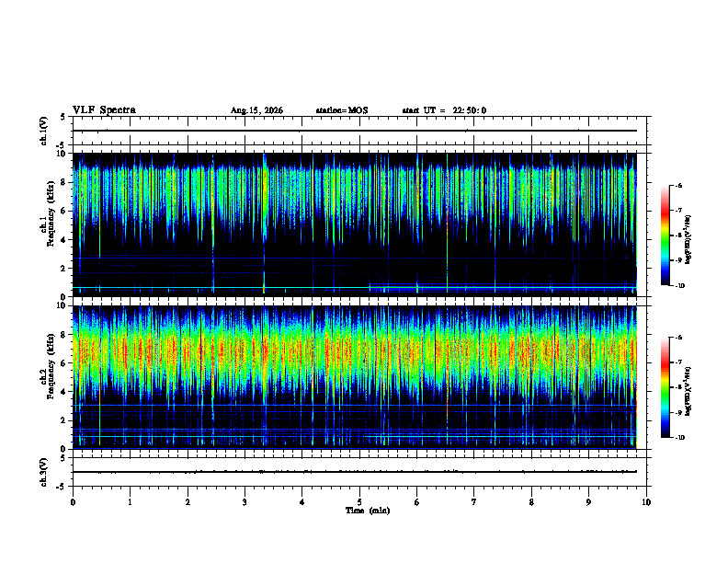Screen dimensions: 728x563
Task: Click the "-6" label on ch.1 color bar
Action: pos(678,185)
